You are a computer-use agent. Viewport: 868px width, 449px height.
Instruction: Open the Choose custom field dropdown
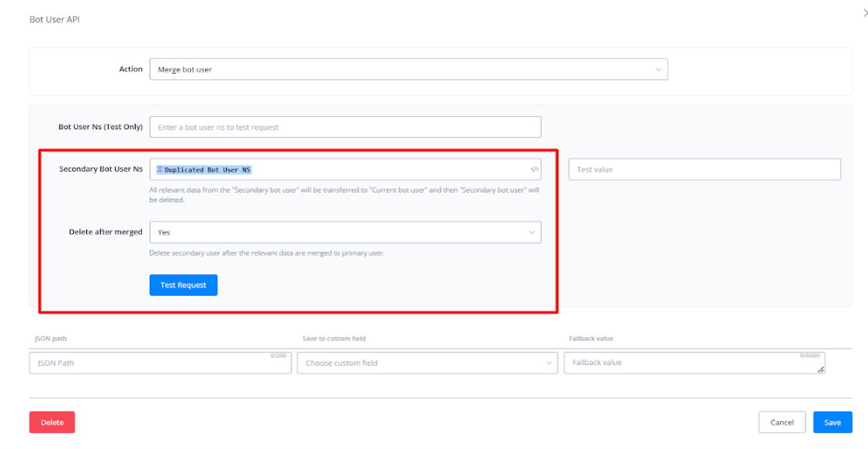tap(426, 363)
